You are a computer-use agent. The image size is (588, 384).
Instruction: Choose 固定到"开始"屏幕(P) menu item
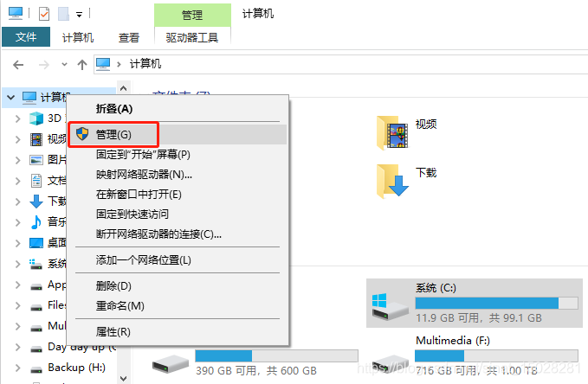(x=178, y=154)
